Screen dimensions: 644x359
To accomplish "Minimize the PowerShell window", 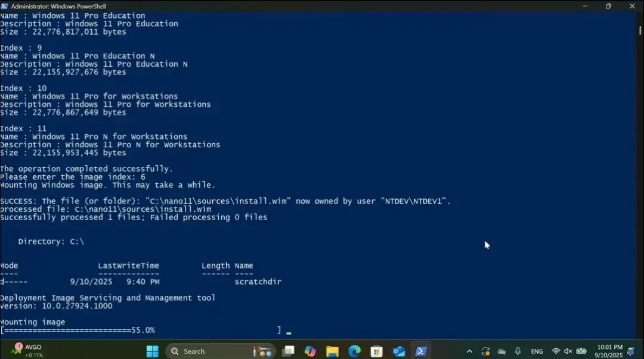I will [586, 6].
